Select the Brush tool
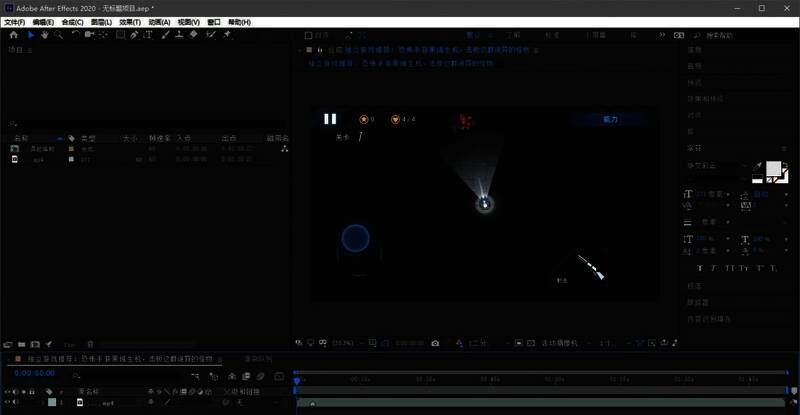The width and height of the screenshot is (800, 415). pyautogui.click(x=165, y=34)
